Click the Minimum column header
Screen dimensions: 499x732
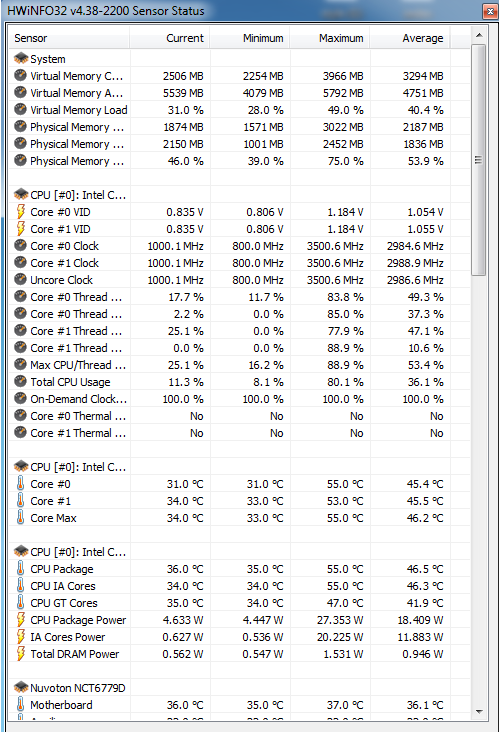click(x=250, y=38)
